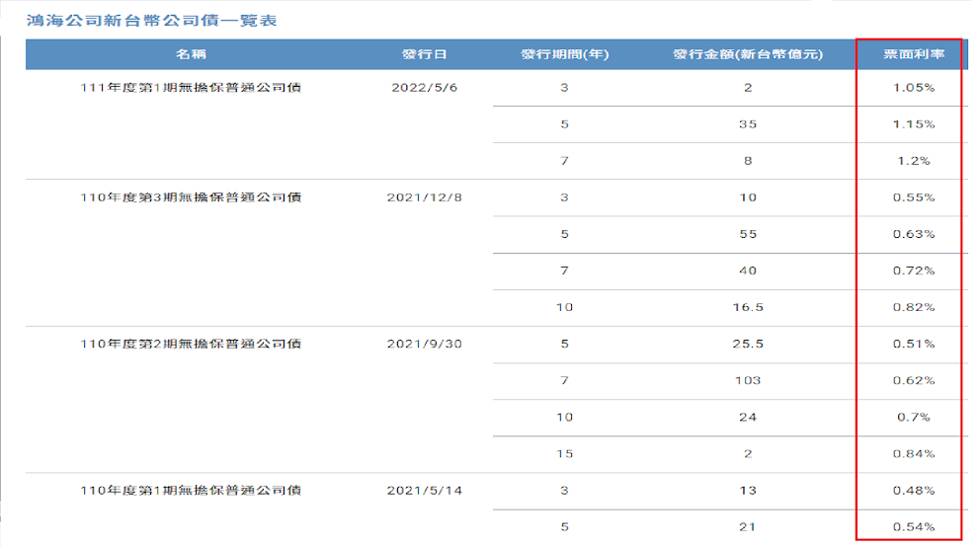
Task: Click the 1.2% coupon rate cell
Action: [914, 161]
